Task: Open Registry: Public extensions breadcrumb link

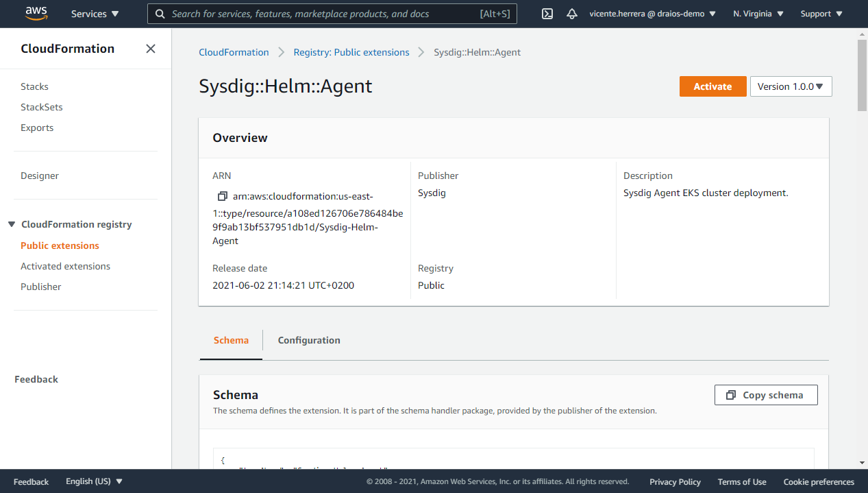Action: coord(351,51)
